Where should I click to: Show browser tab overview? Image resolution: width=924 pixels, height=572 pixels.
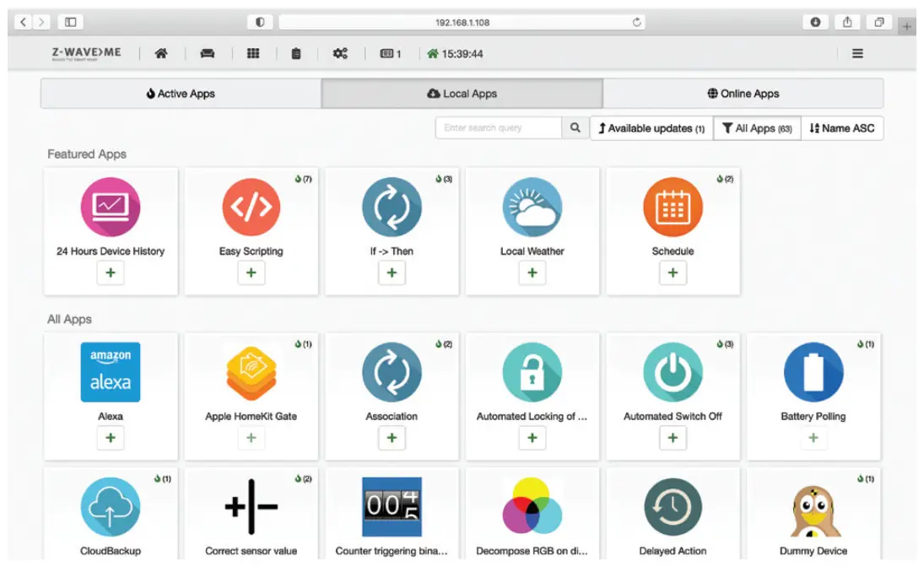coord(878,23)
